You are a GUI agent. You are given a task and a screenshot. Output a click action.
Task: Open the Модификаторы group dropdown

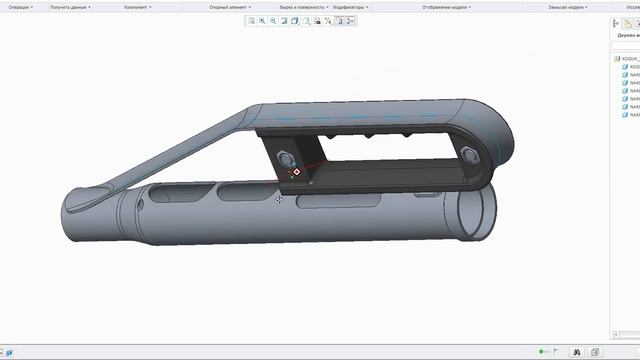pyautogui.click(x=351, y=7)
